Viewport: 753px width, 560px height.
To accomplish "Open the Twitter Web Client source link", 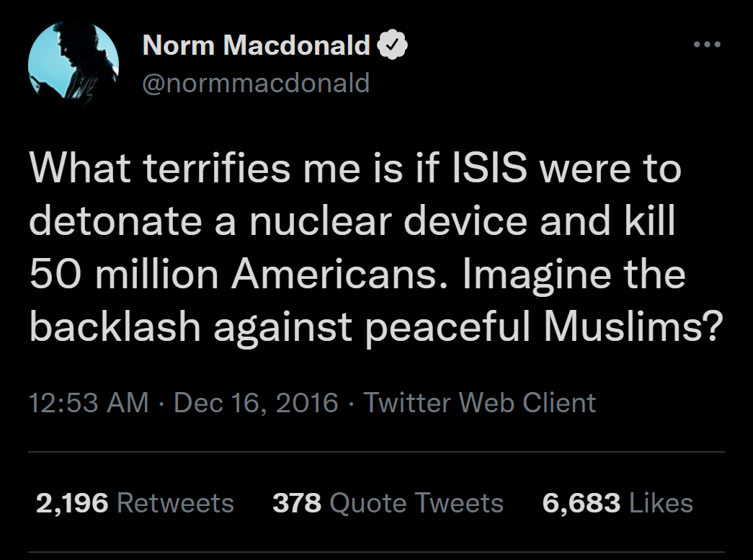I will point(479,402).
